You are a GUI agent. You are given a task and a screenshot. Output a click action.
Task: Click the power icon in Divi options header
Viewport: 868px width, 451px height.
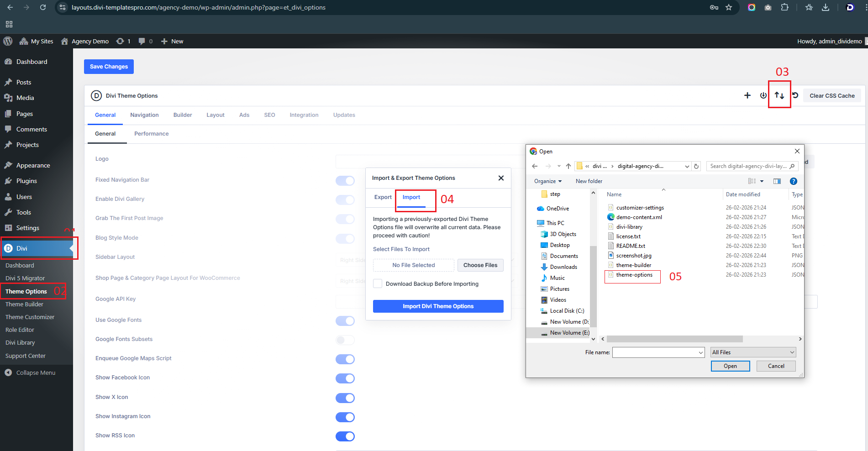pos(763,95)
